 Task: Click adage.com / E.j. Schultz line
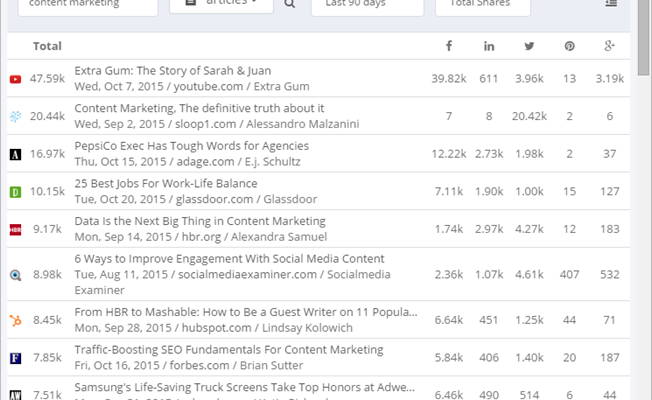click(188, 161)
